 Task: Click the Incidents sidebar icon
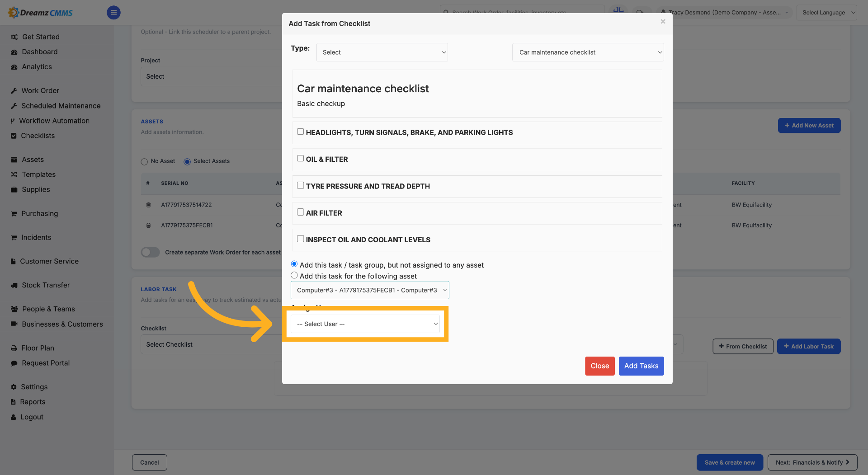pyautogui.click(x=14, y=238)
